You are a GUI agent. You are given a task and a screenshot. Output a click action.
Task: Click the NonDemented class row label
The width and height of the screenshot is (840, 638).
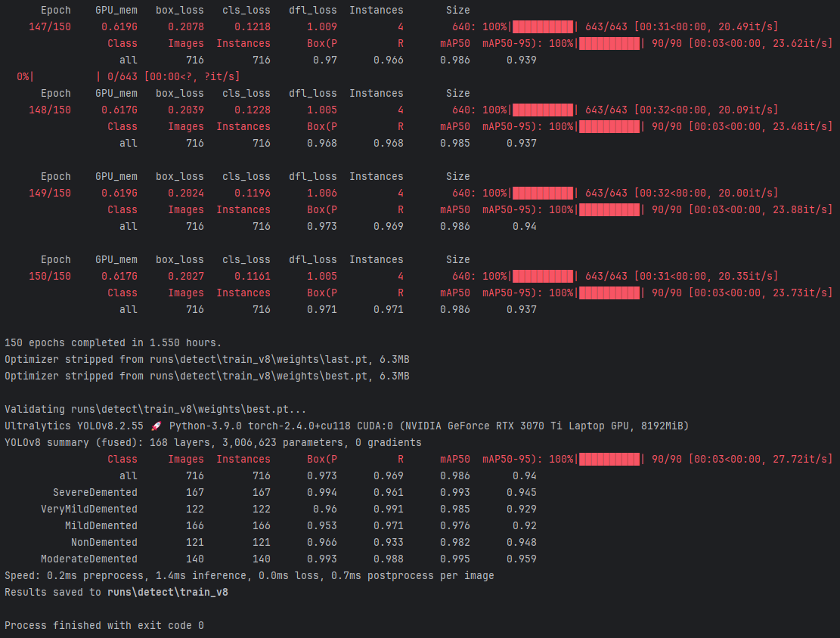104,542
